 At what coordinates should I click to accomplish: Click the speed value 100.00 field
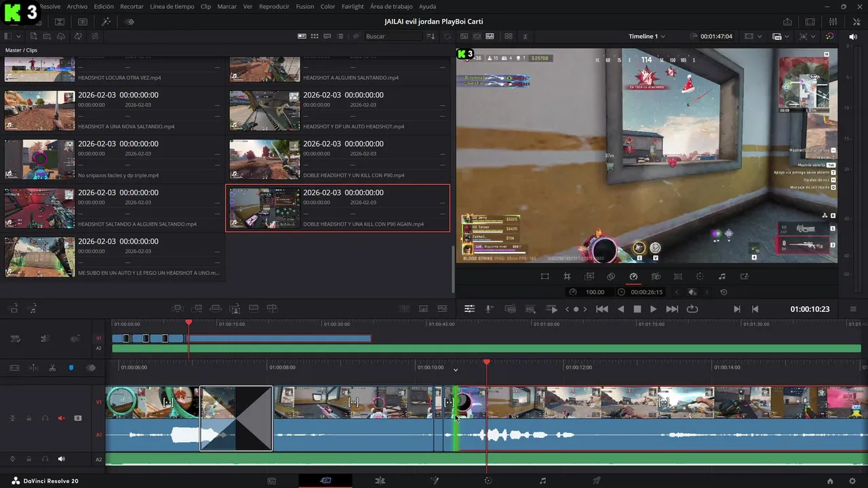[x=595, y=292]
